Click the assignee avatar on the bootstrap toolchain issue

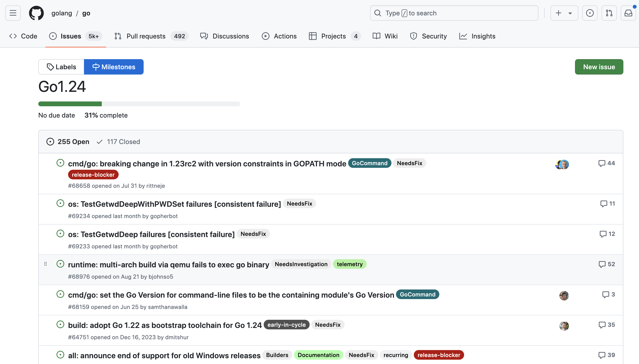point(564,326)
